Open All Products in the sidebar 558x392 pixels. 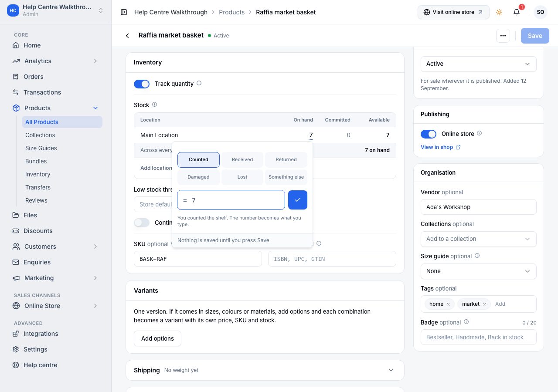(62, 122)
